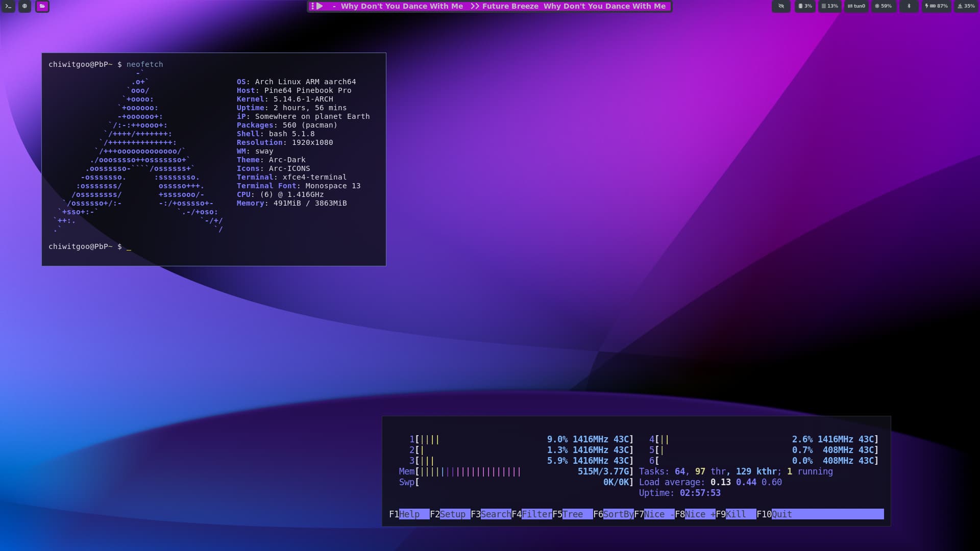Click "Host: Pine64 Pinebook Pro" line

tap(294, 90)
